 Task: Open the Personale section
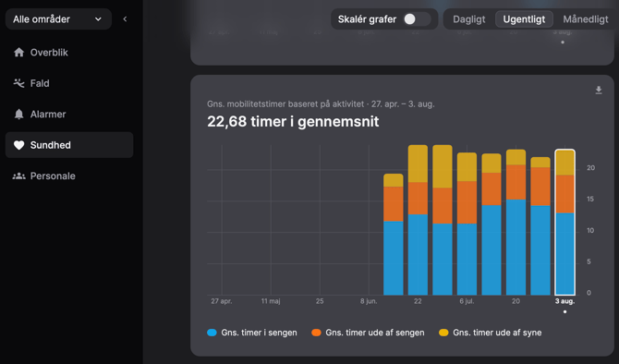(69, 176)
